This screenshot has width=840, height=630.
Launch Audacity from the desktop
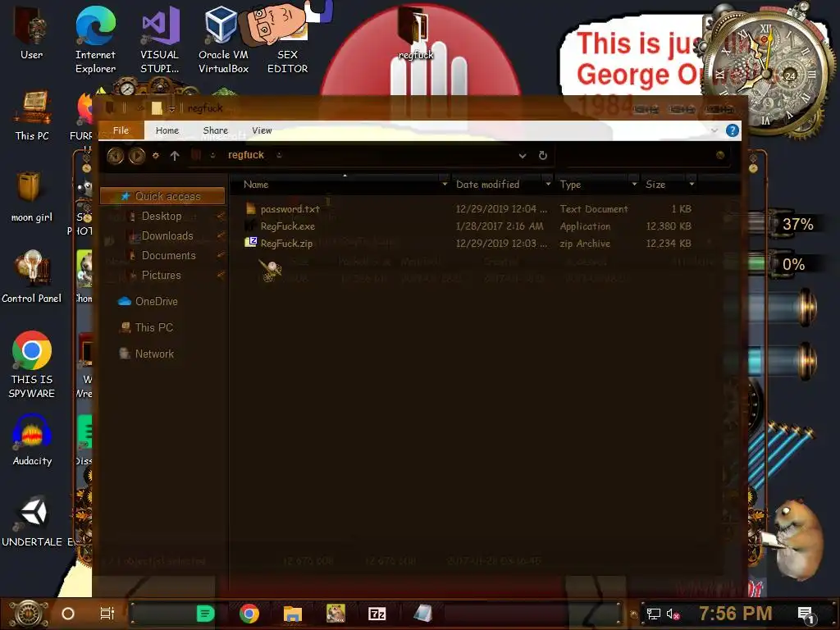pos(32,441)
